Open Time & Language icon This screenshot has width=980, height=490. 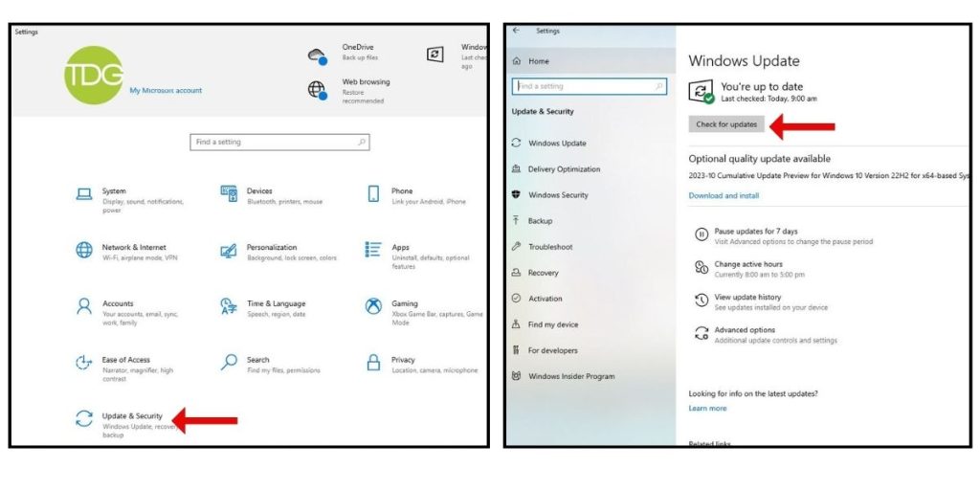tap(229, 306)
